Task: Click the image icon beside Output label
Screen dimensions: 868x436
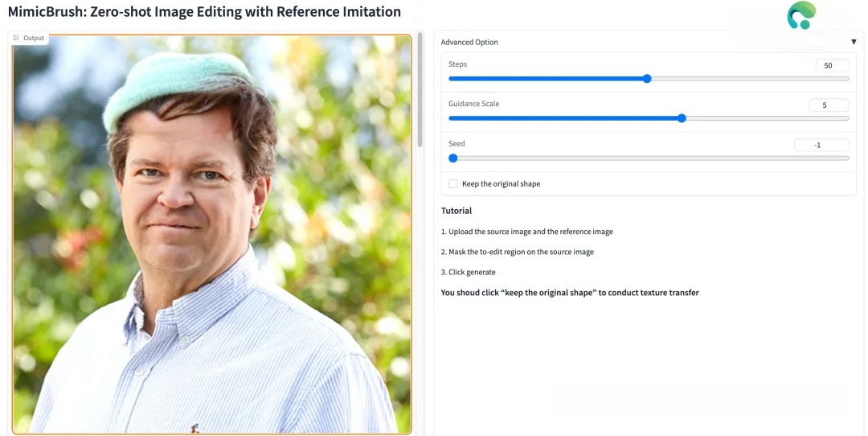Action: point(16,38)
